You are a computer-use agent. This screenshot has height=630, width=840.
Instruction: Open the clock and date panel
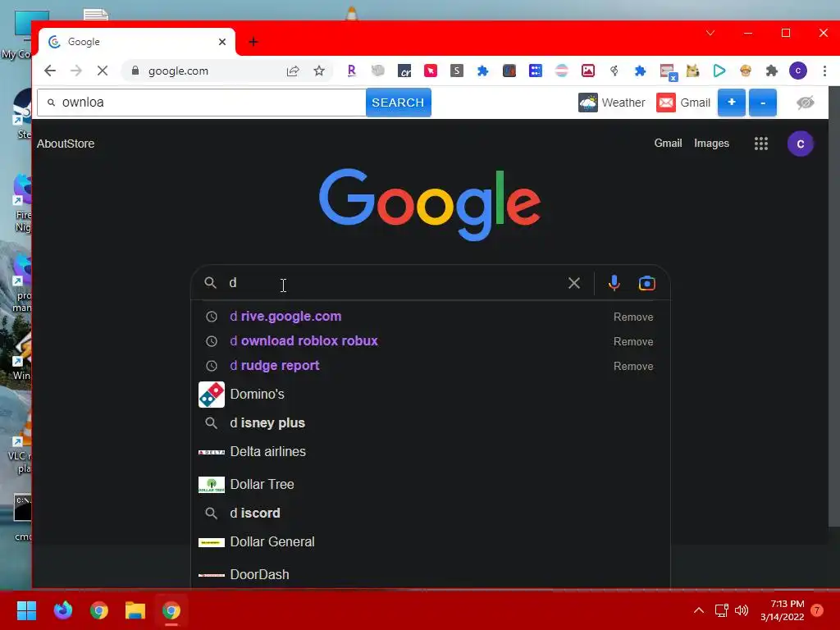pyautogui.click(x=782, y=610)
